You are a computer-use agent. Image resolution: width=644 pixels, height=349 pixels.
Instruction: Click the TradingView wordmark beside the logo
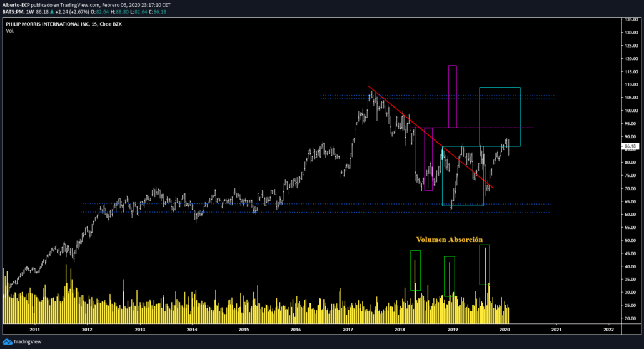[27, 341]
